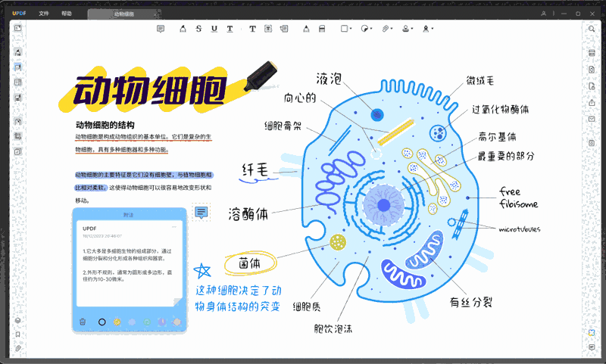Open the protect with password tool
The height and width of the screenshot is (364, 606).
(x=592, y=86)
